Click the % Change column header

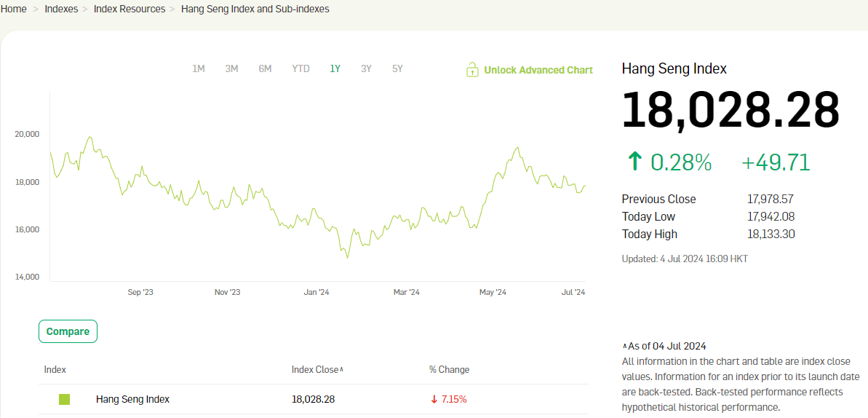(449, 369)
